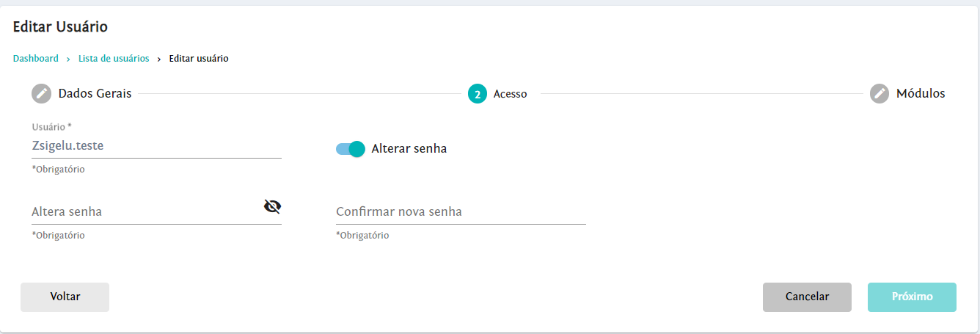Screen dimensions: 980x334
Task: Go to the Dados Gerais step label
Action: click(95, 94)
